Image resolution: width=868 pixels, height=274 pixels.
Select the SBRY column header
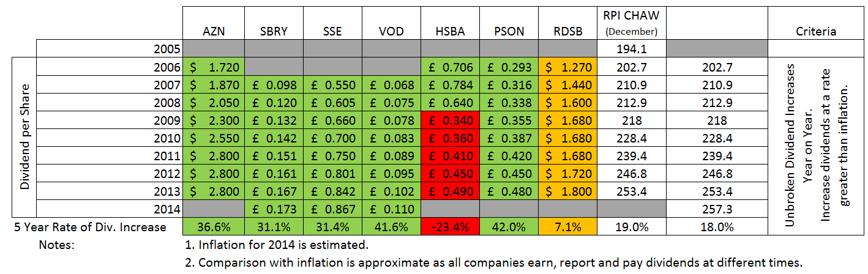[x=273, y=31]
